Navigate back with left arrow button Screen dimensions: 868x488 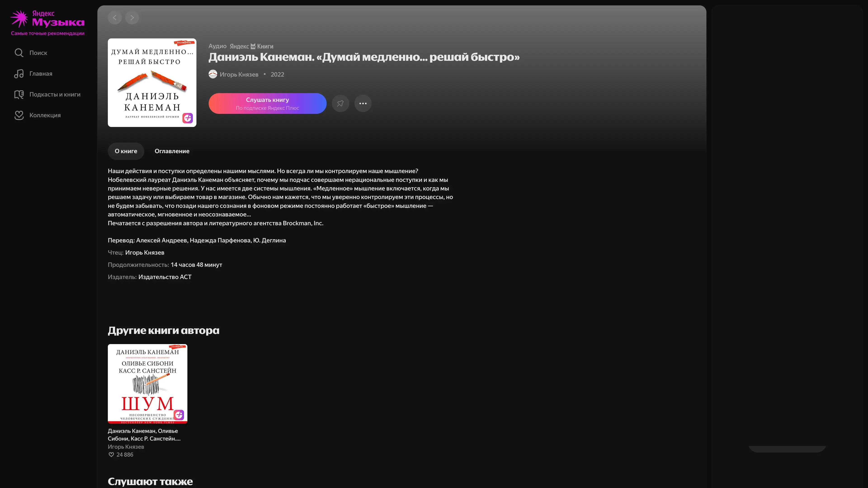pyautogui.click(x=115, y=18)
